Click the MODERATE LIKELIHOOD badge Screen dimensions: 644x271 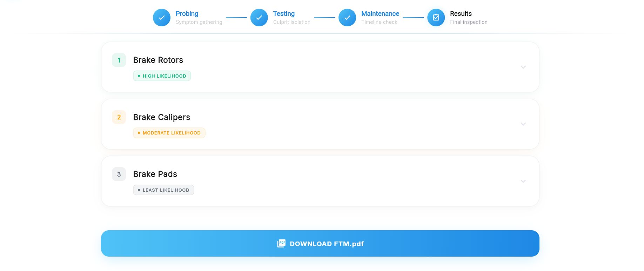pyautogui.click(x=169, y=133)
